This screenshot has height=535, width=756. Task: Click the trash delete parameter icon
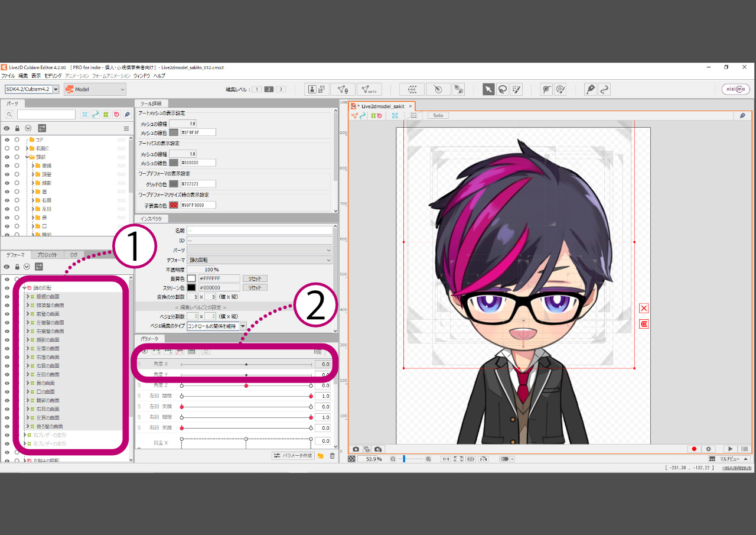click(x=332, y=456)
